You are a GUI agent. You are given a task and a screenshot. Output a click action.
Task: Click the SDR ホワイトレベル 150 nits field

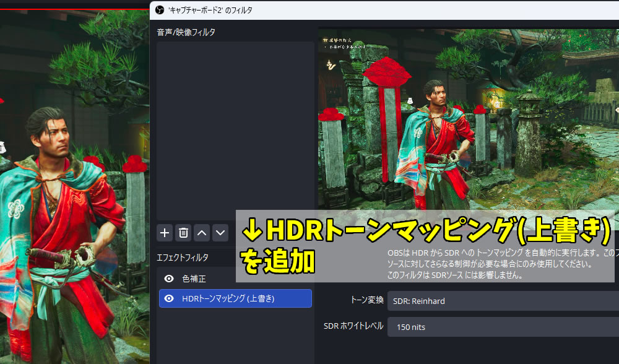pyautogui.click(x=503, y=327)
